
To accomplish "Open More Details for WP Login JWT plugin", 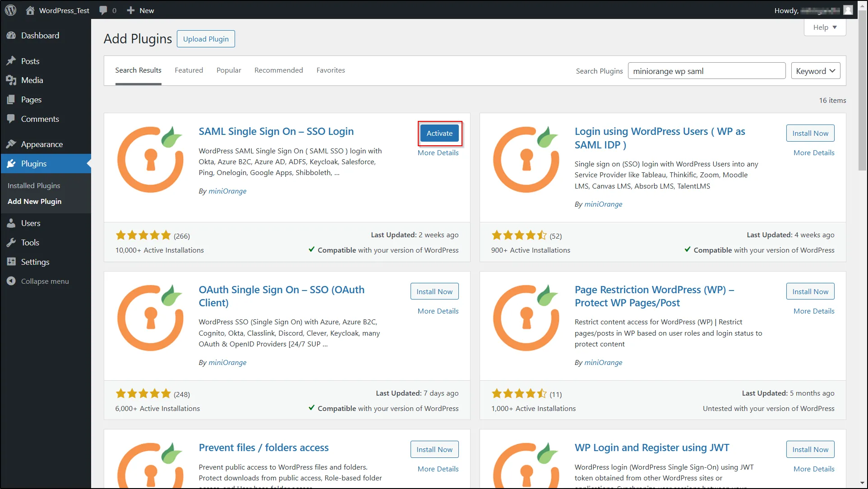I will 814,469.
